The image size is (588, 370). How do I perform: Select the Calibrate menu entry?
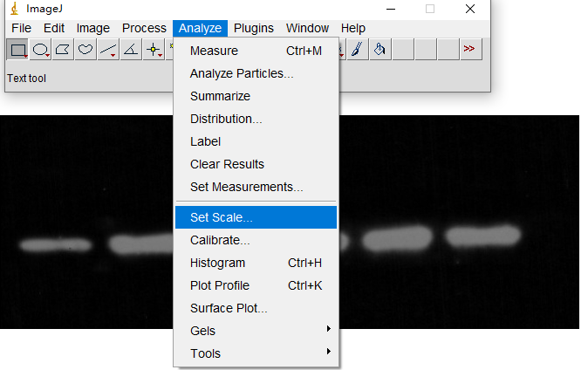(220, 240)
